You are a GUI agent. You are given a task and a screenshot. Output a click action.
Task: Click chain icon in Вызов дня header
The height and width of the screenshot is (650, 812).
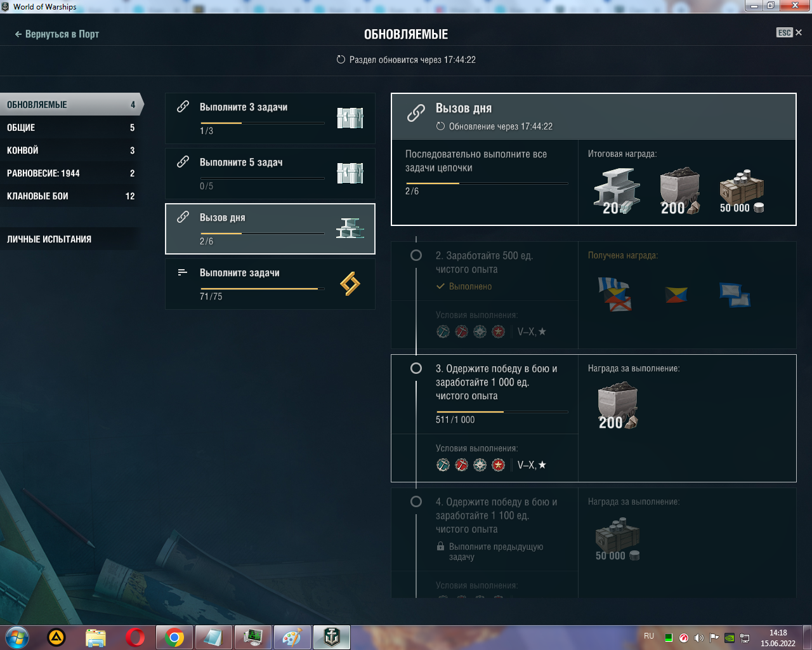pyautogui.click(x=416, y=114)
